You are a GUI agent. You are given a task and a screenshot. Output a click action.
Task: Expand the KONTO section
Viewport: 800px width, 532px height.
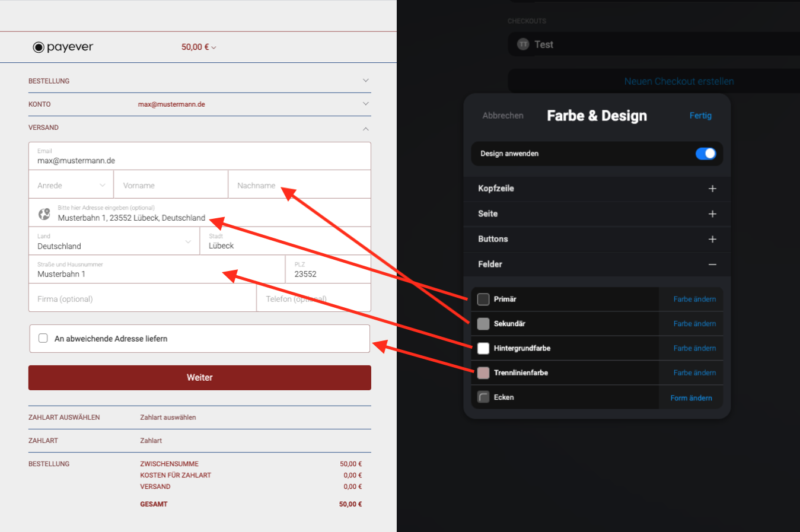[x=200, y=104]
